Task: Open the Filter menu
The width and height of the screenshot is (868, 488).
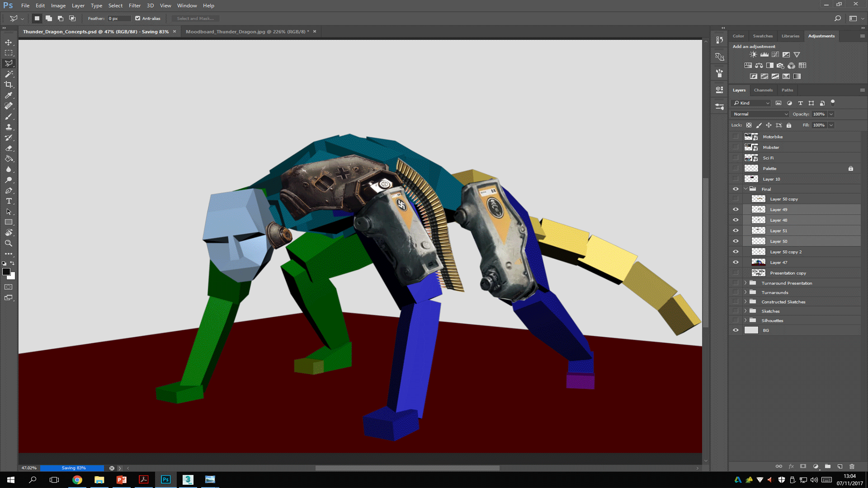Action: click(134, 5)
